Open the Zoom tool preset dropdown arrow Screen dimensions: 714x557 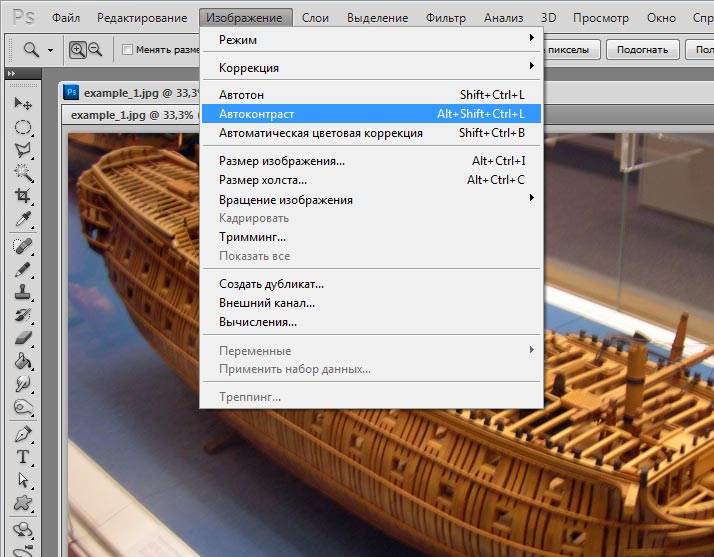click(x=50, y=50)
